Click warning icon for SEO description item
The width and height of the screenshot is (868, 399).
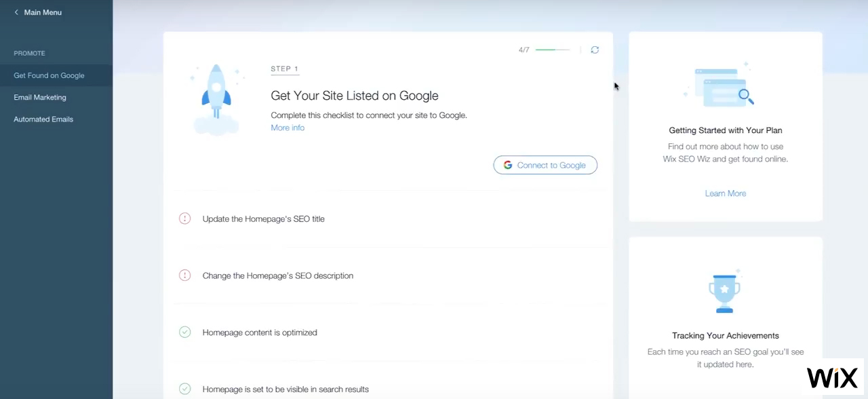[x=184, y=275]
